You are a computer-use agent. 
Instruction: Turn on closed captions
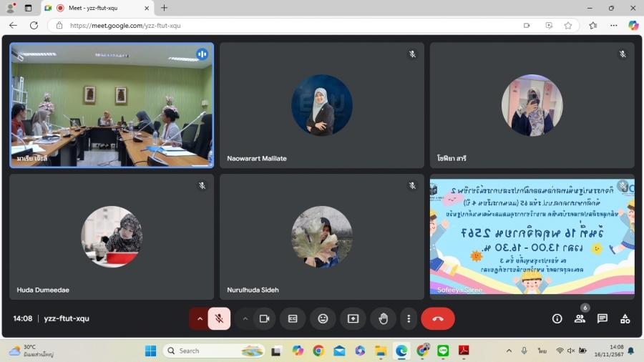tap(293, 318)
